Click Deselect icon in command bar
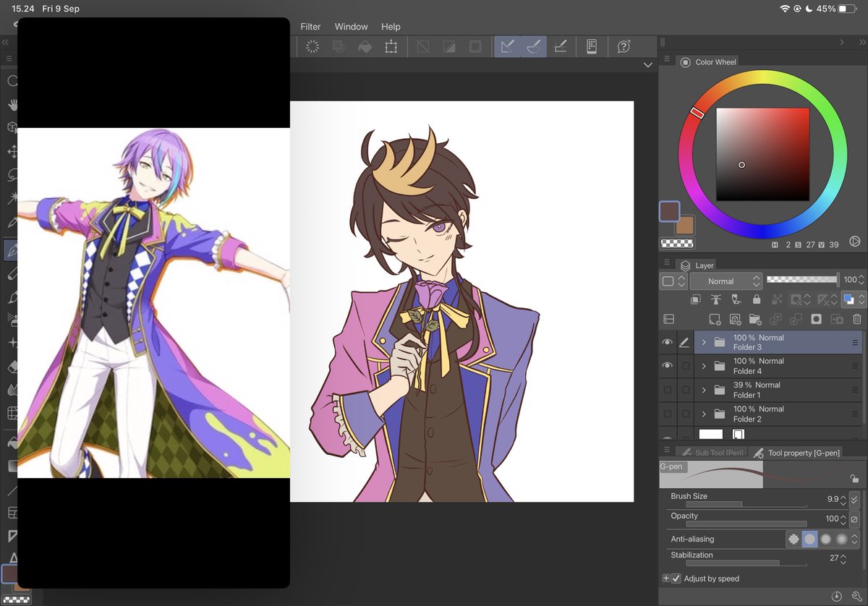The height and width of the screenshot is (606, 868). tap(423, 46)
